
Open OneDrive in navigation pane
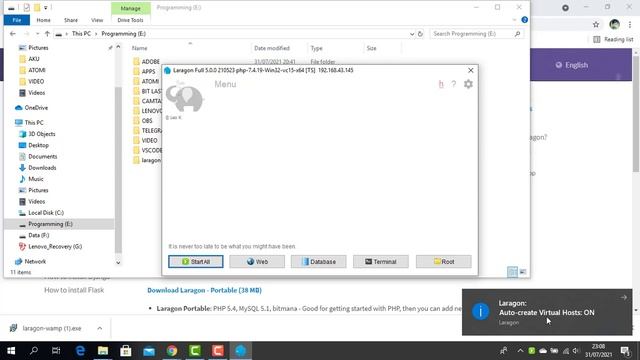[x=36, y=108]
